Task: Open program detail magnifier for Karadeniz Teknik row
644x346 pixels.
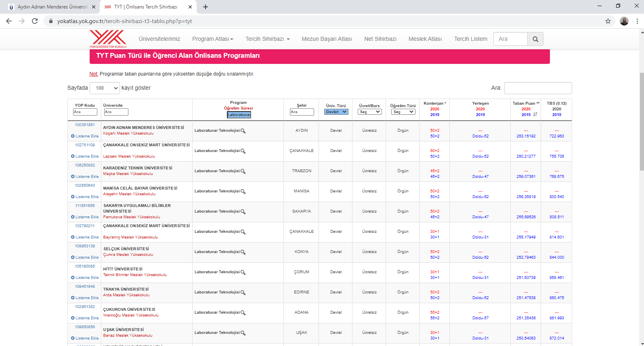Action: [243, 171]
